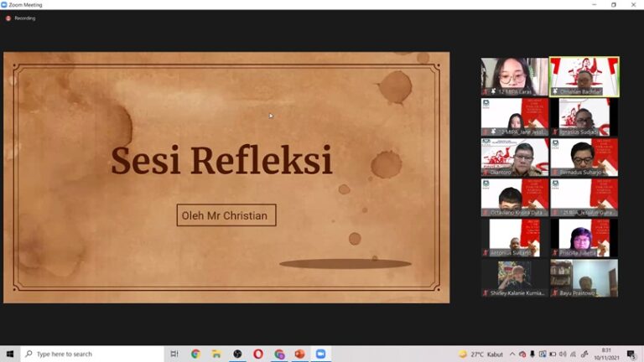
Task: Select Bayu Prasetyo's video tile
Action: tap(584, 278)
